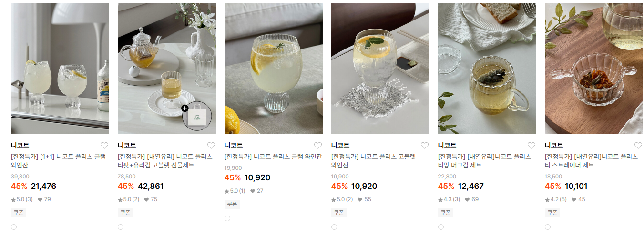Select the circle checkbox under [1+1] 글램 와인잔
This screenshot has height=236, width=644.
(x=14, y=227)
